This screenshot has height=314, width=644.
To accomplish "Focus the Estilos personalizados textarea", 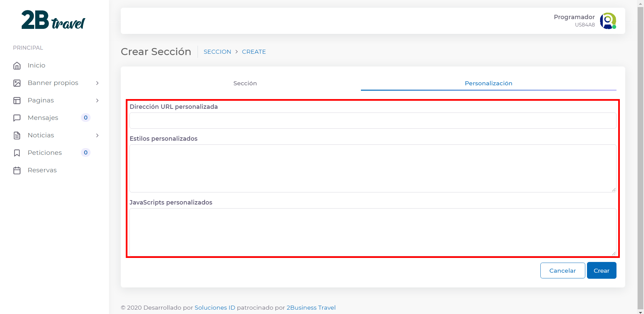I will [x=373, y=169].
